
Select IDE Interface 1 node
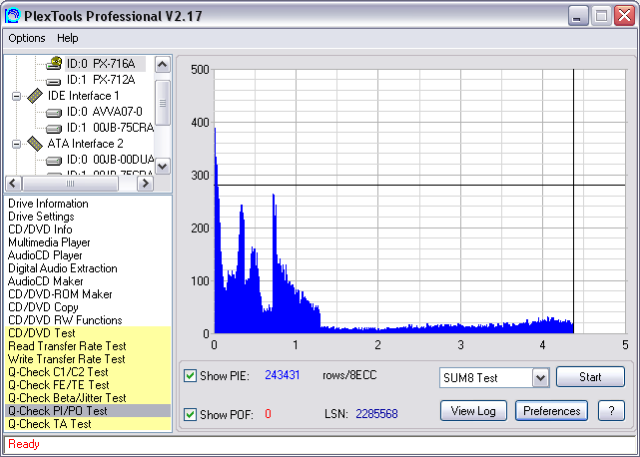click(x=83, y=96)
